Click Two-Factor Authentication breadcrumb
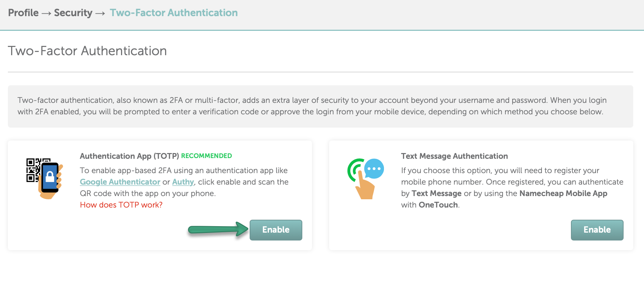 174,13
